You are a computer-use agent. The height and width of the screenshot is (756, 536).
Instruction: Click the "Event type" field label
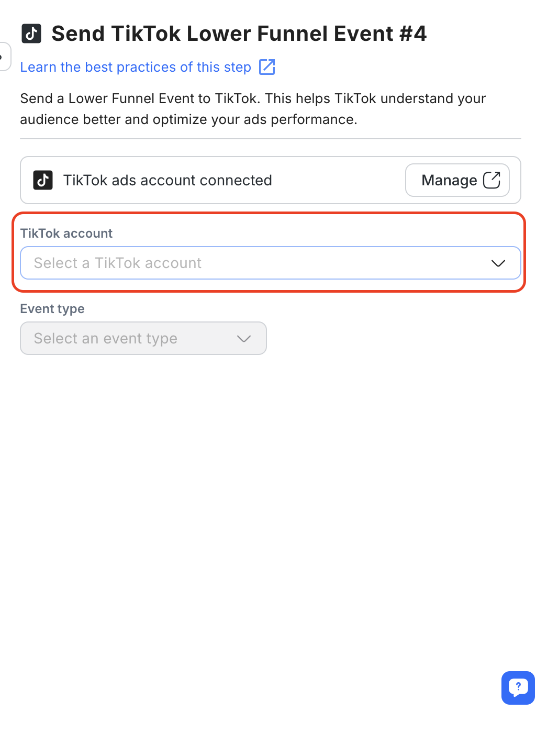pos(52,309)
